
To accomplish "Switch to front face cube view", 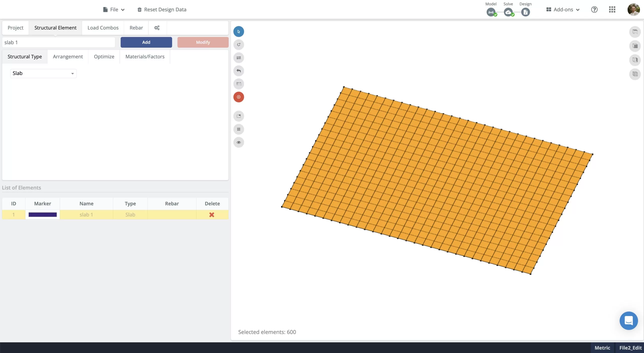I will pos(635,46).
